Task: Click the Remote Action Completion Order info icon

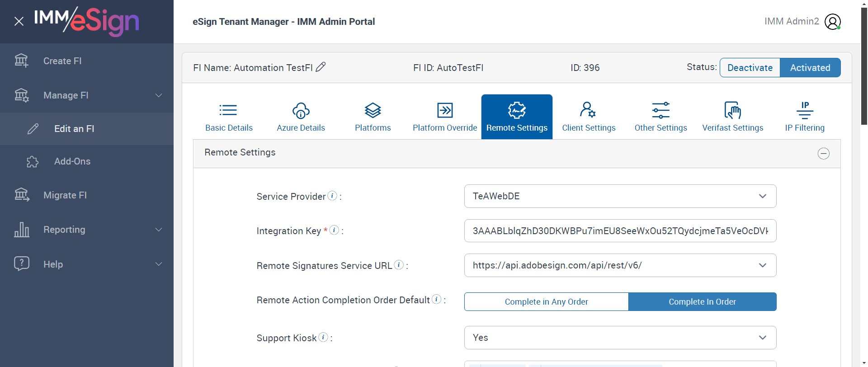Action: tap(436, 299)
